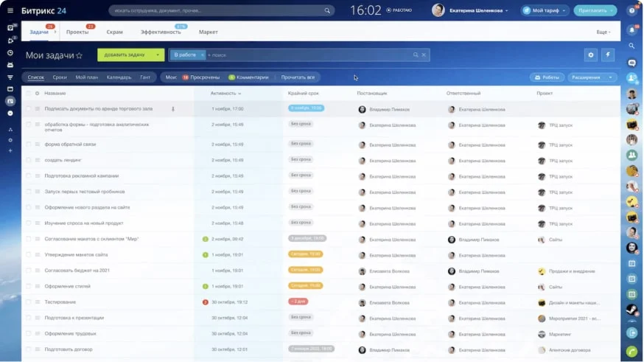Click the gear settings icon above the task list
This screenshot has height=362, width=644.
click(591, 55)
